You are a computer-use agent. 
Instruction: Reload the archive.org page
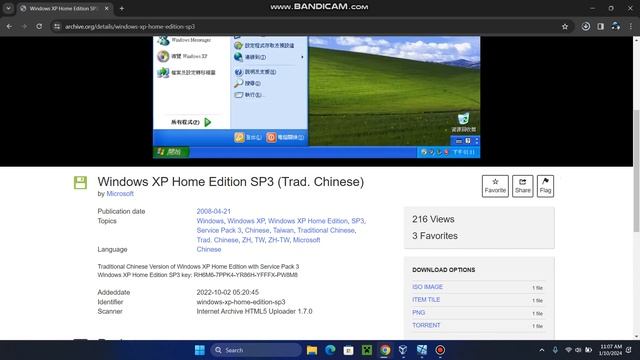39,27
